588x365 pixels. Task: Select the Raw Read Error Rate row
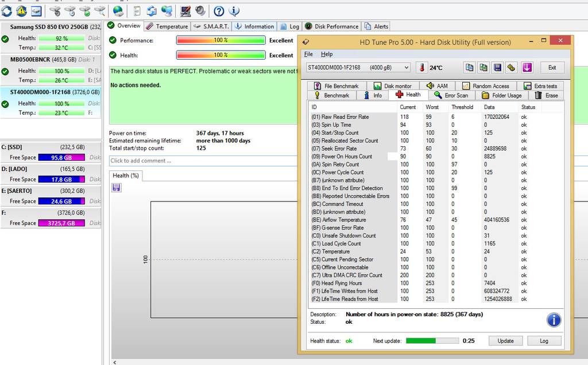coord(435,117)
